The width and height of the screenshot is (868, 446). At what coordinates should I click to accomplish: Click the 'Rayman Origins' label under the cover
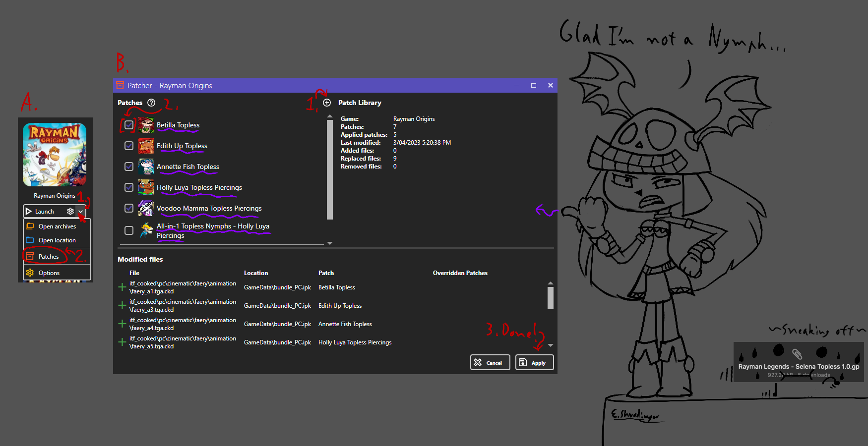click(x=55, y=196)
